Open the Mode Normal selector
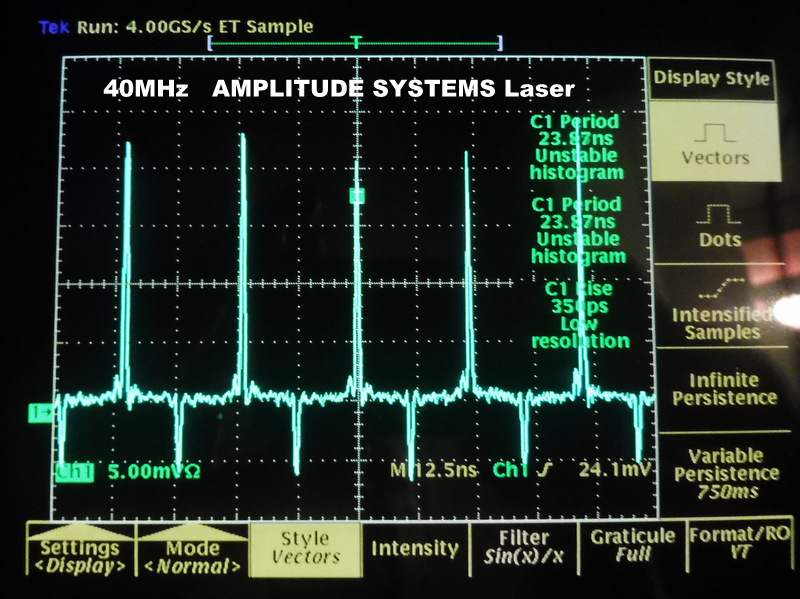Screen dimensions: 800x599 tap(193, 555)
